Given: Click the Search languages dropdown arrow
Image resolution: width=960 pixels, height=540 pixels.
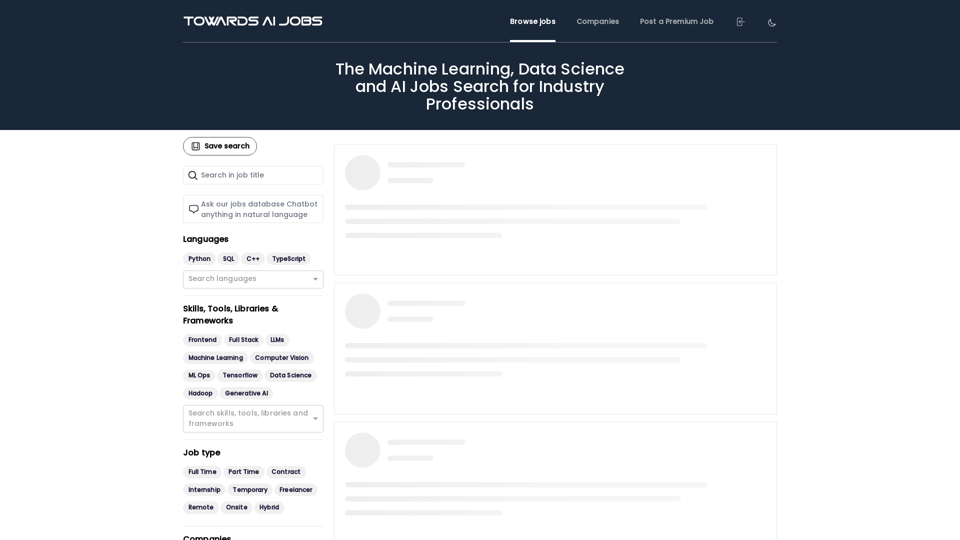Looking at the screenshot, I should click(315, 279).
